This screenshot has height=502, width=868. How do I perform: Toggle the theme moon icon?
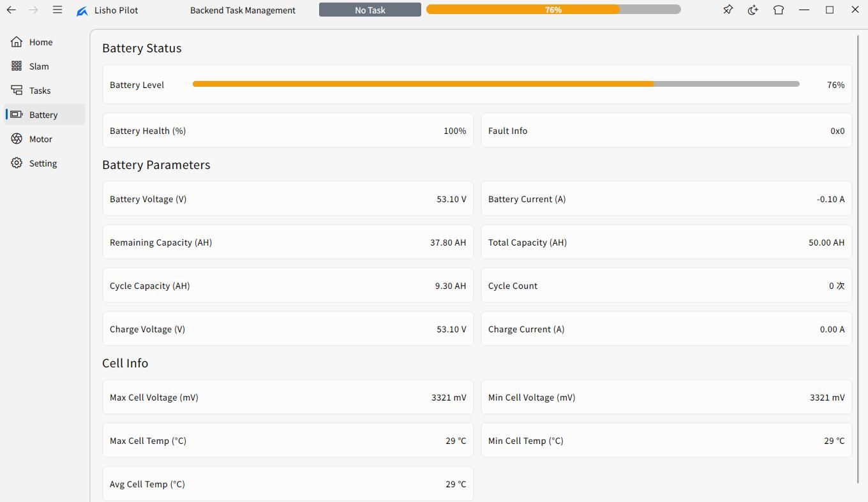click(x=753, y=10)
